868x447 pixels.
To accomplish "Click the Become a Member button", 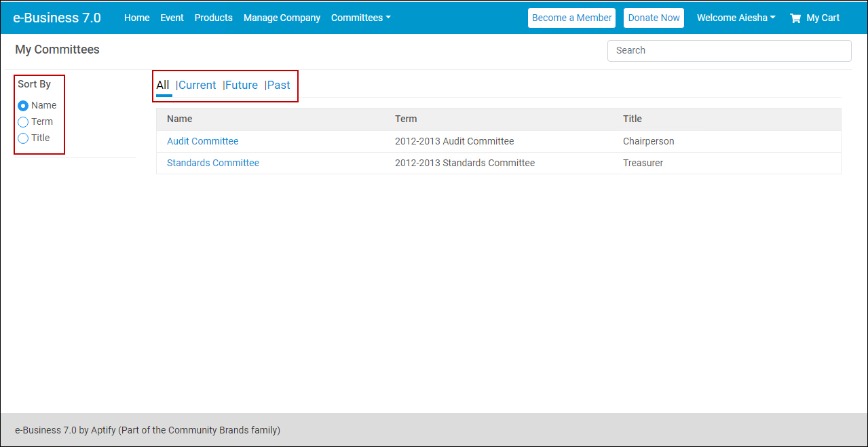I will click(x=571, y=18).
